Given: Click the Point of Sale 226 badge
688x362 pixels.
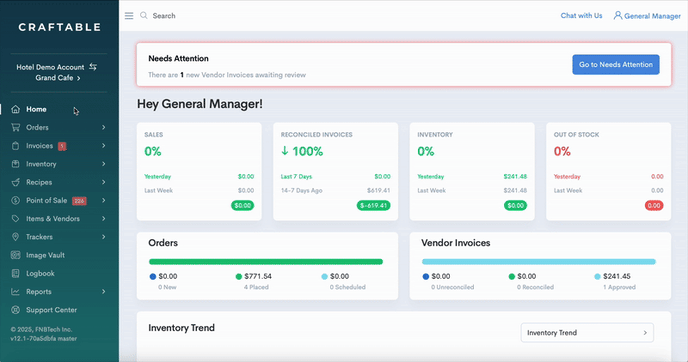Looking at the screenshot, I should (x=79, y=201).
